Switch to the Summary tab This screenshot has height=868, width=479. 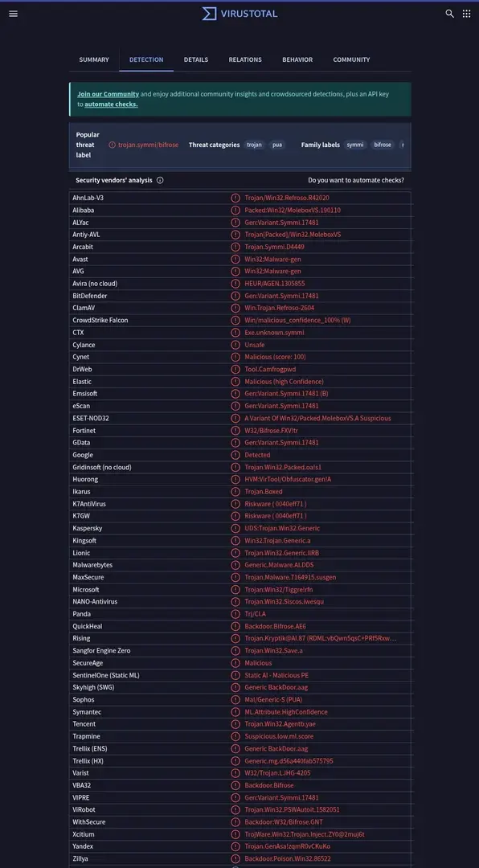[94, 59]
